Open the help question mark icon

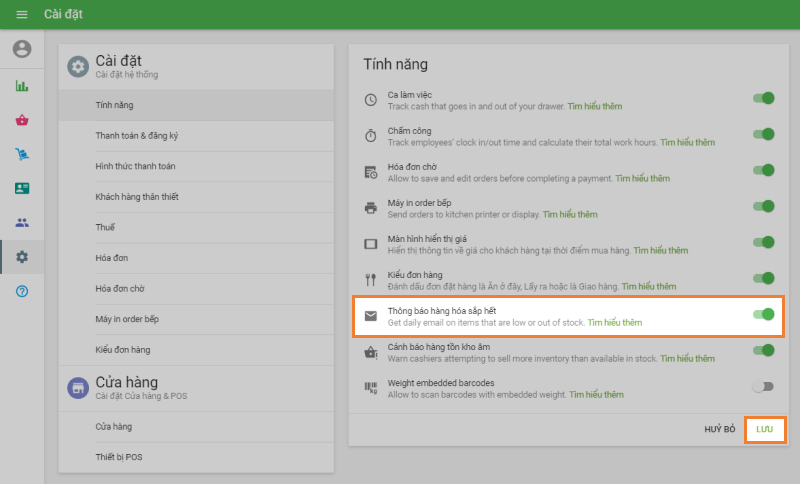coord(22,291)
